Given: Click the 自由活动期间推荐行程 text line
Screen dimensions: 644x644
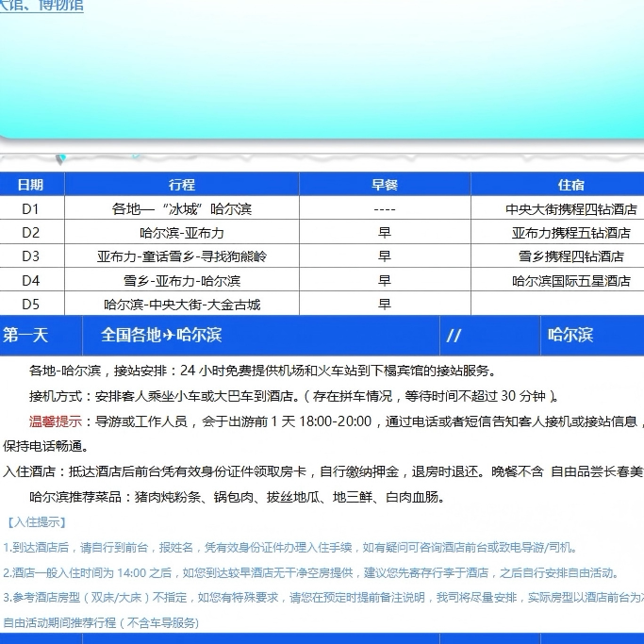Looking at the screenshot, I should tap(102, 622).
